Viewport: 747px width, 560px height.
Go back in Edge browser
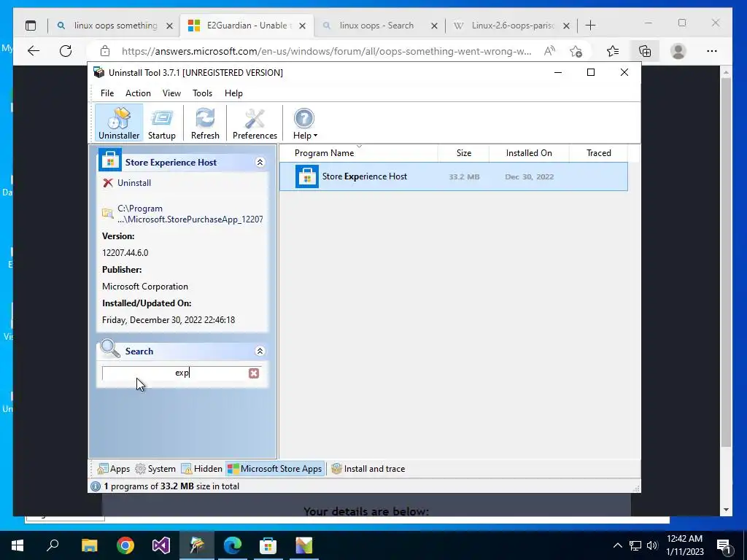pyautogui.click(x=34, y=51)
